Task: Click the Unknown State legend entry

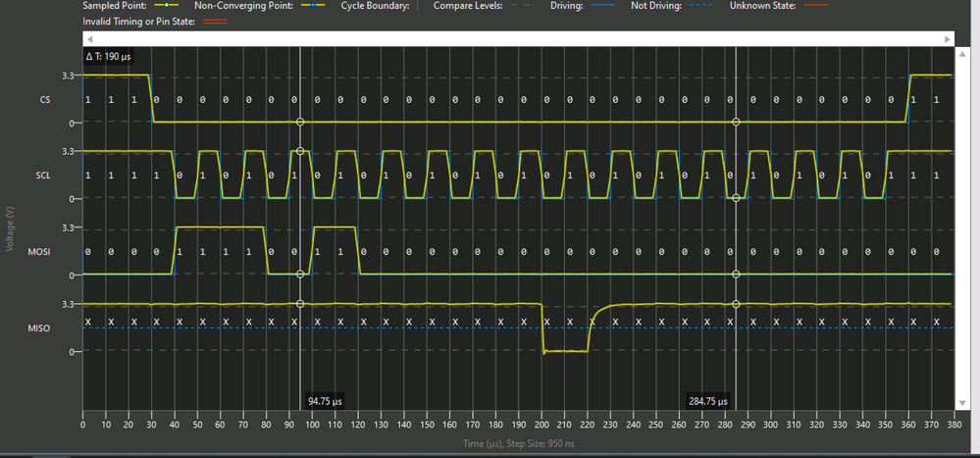Action: 779,6
